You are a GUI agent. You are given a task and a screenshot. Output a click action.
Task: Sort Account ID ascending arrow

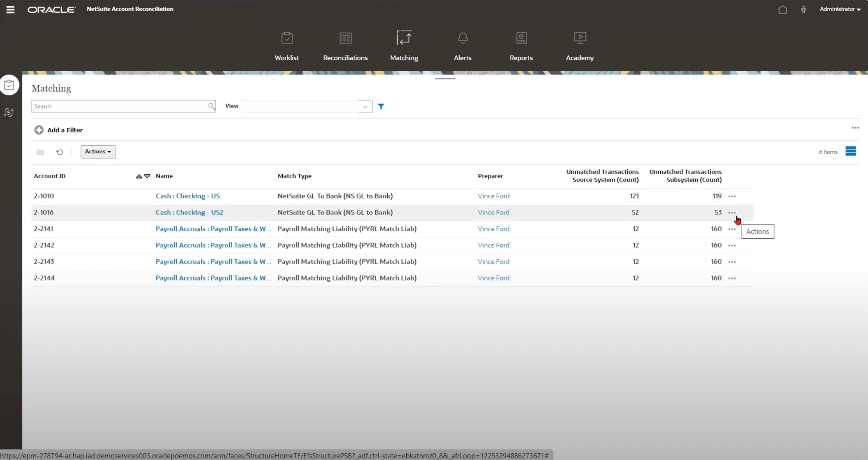point(139,176)
